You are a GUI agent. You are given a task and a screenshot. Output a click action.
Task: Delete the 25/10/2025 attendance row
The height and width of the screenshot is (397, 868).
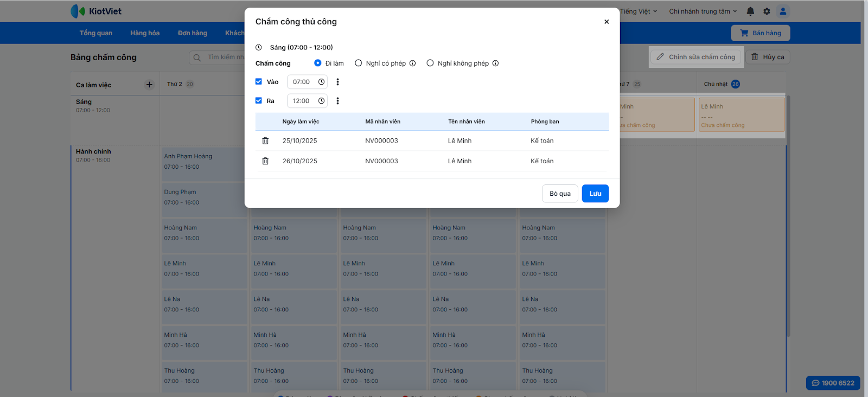point(265,141)
